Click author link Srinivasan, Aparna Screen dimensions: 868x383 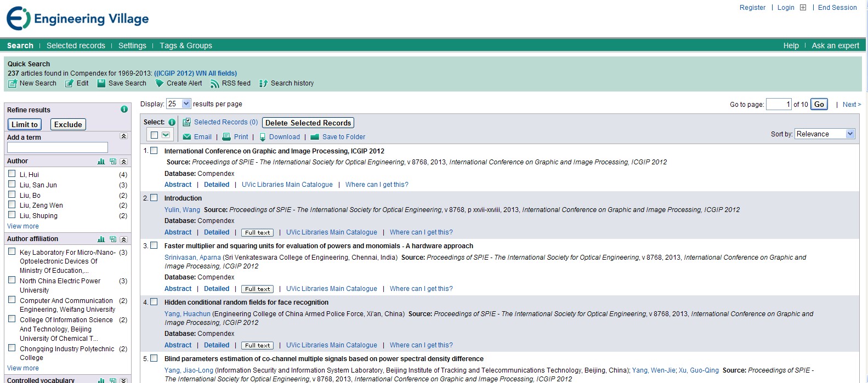192,258
